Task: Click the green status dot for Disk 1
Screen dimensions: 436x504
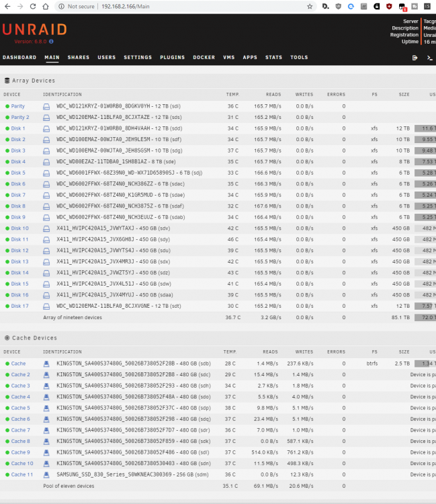Action: [x=7, y=128]
